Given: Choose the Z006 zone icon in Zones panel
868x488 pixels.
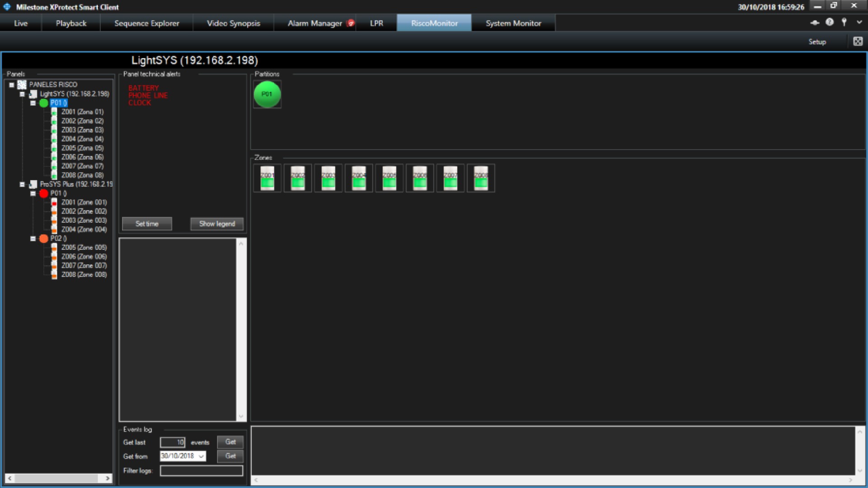Looking at the screenshot, I should point(420,178).
